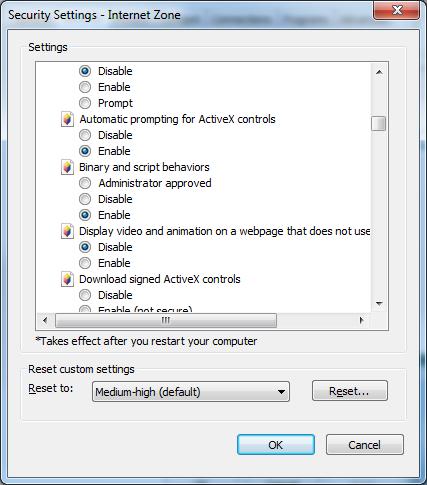Click the vertical scrollbar down arrow
The width and height of the screenshot is (427, 485).
point(379,303)
